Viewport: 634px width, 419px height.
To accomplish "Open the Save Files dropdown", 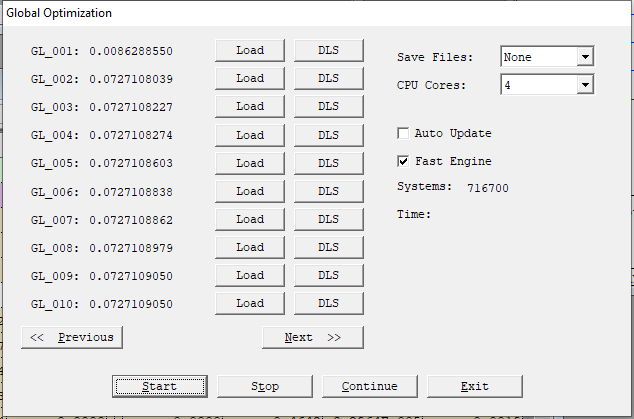I will tap(547, 57).
